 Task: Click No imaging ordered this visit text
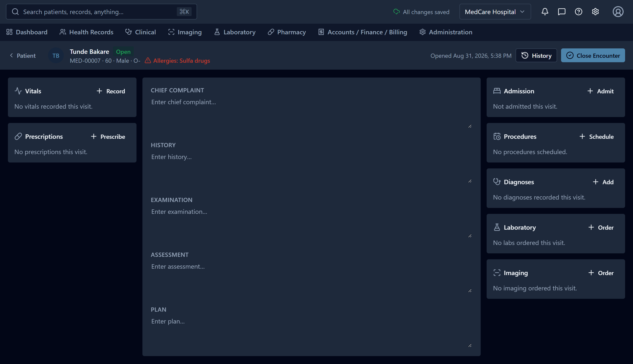[535, 288]
